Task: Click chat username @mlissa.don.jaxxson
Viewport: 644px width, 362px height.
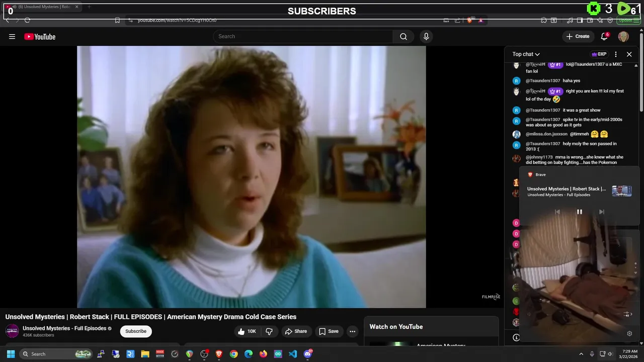Action: click(x=546, y=134)
